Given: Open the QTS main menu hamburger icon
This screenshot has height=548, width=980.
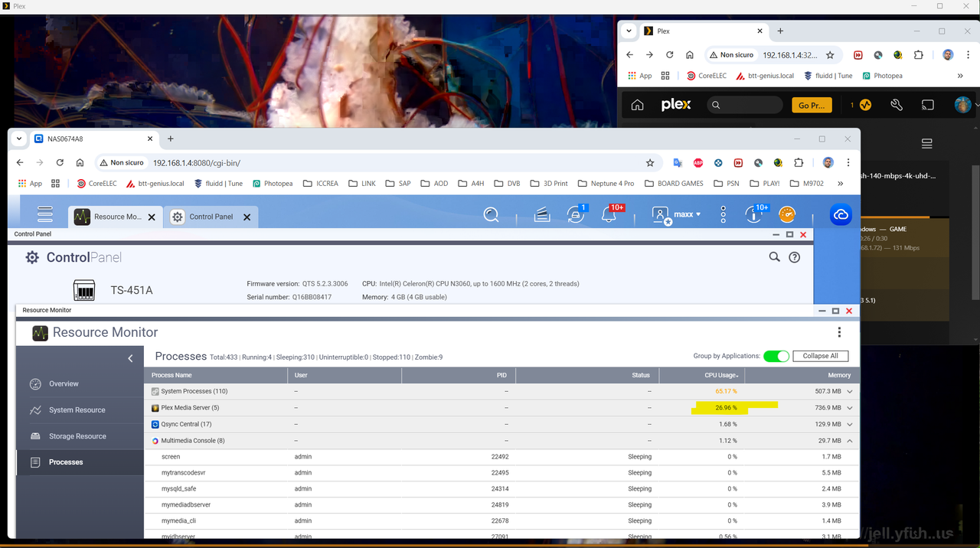Looking at the screenshot, I should click(x=45, y=215).
